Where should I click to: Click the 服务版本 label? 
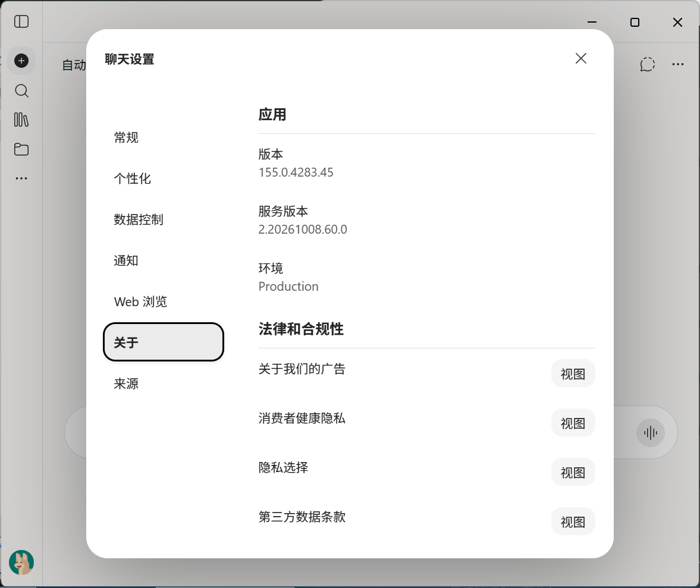[x=283, y=211]
